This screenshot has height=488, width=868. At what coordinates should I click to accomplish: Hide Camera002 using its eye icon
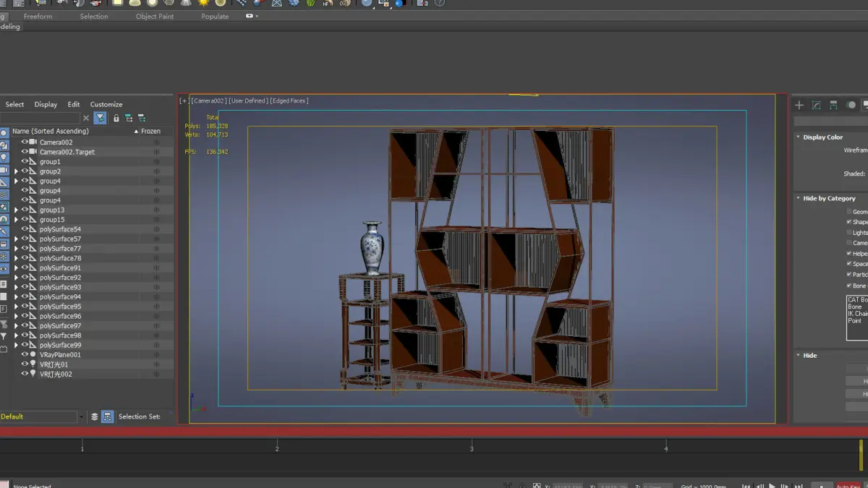click(x=25, y=142)
